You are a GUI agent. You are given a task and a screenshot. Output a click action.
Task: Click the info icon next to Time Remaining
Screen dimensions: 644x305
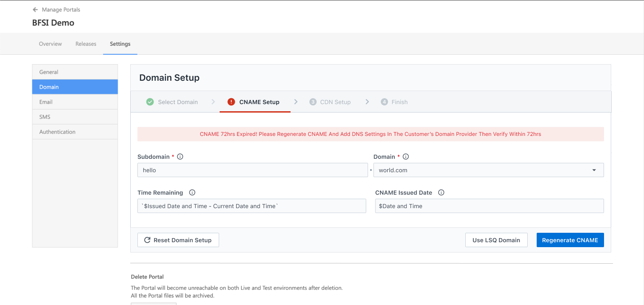point(192,192)
